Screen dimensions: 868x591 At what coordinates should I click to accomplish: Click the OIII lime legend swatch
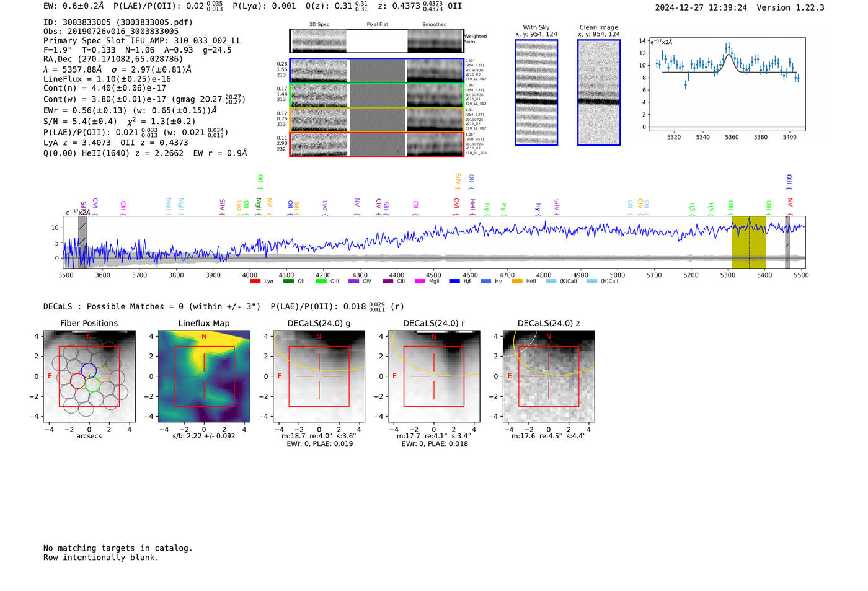point(321,282)
